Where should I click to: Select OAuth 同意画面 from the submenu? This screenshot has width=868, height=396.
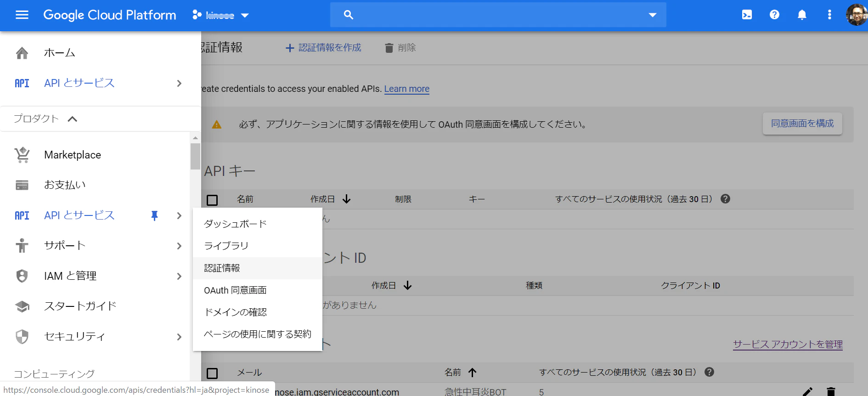click(258, 290)
